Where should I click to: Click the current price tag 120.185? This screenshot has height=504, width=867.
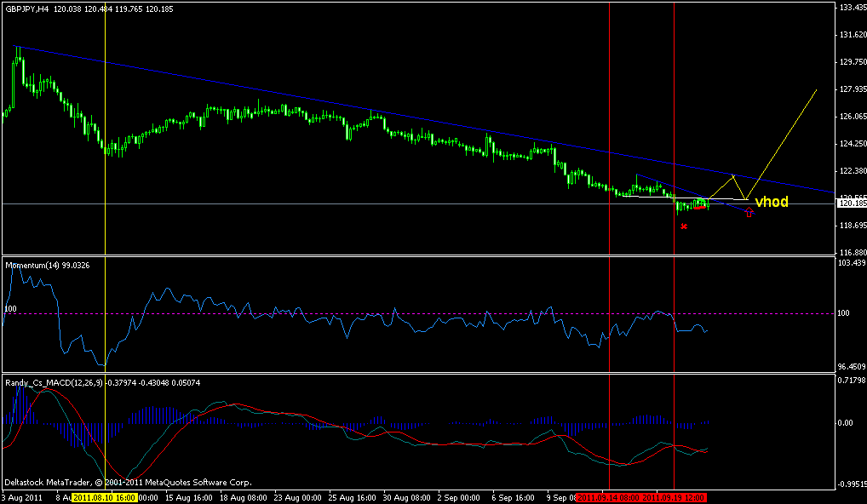[852, 203]
